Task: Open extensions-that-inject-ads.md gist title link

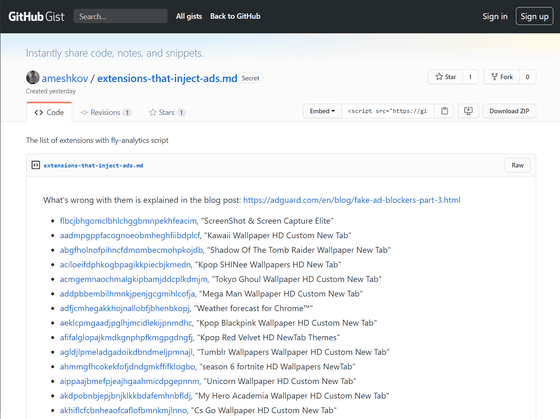Action: tap(167, 78)
